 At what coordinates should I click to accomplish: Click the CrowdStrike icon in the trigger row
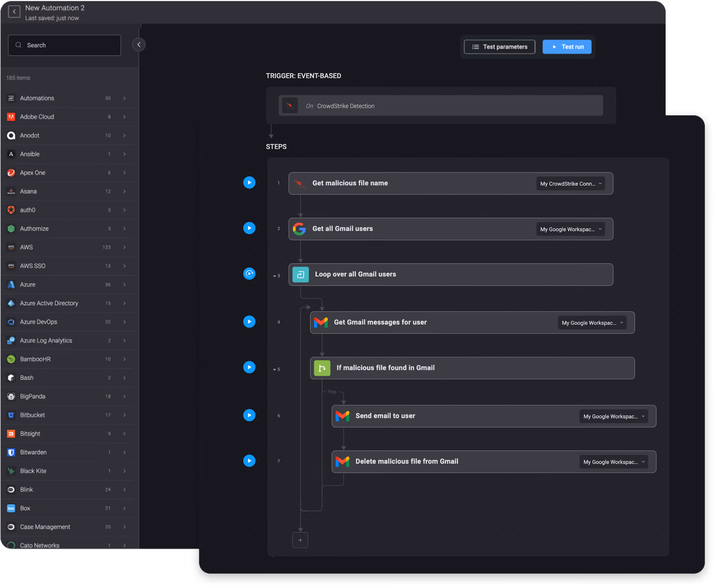tap(290, 106)
